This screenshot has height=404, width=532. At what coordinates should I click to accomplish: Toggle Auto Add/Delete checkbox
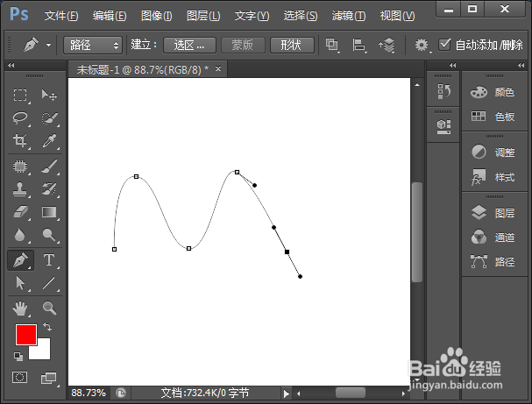tap(444, 45)
